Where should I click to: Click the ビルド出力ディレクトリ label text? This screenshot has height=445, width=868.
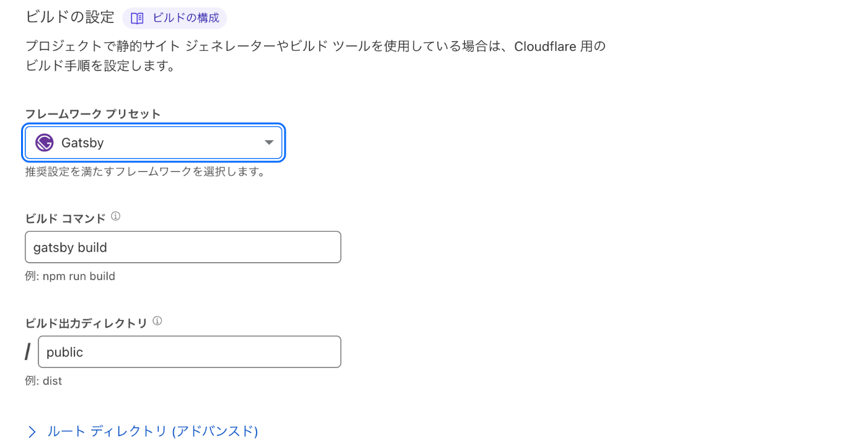click(86, 323)
